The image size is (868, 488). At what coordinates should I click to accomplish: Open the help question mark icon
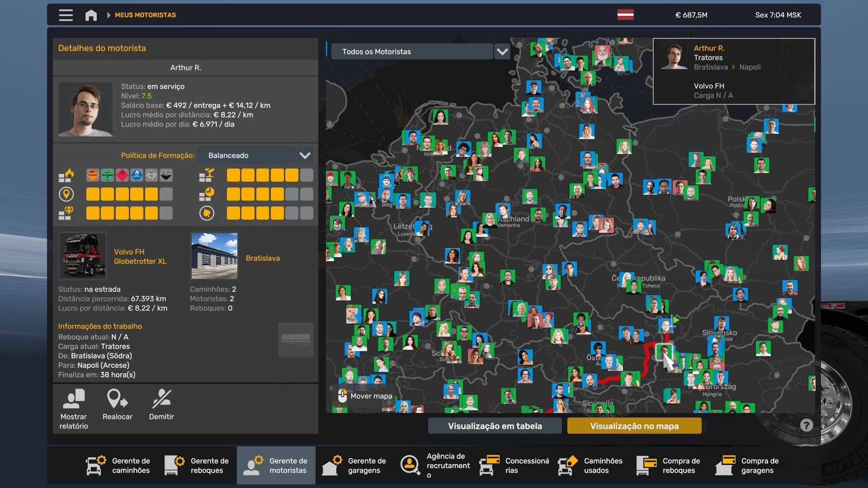pyautogui.click(x=806, y=425)
